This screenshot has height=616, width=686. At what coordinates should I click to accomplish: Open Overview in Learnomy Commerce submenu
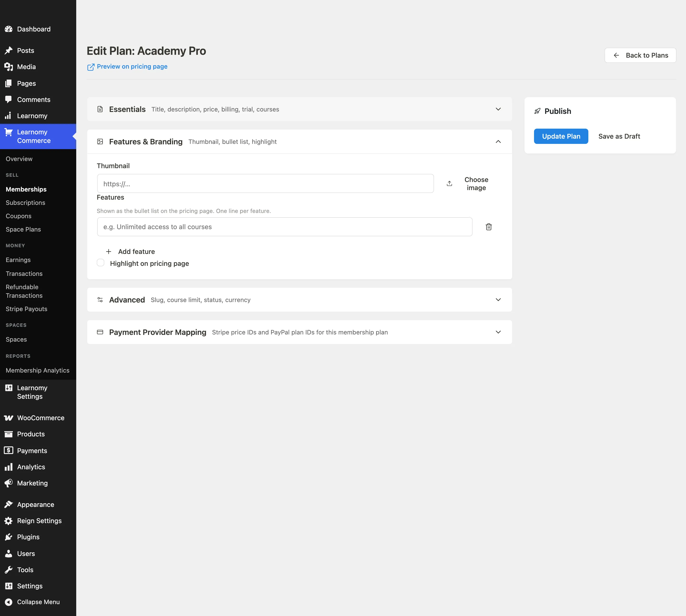tap(19, 159)
